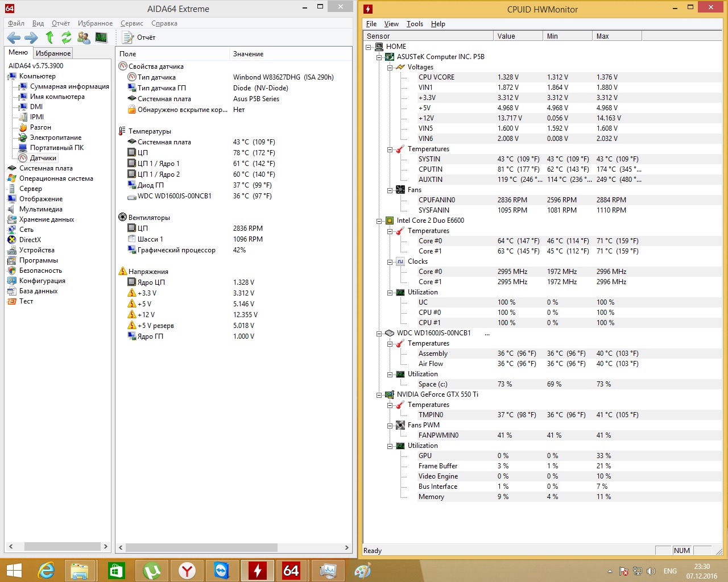This screenshot has width=728, height=582.
Task: Click the blue Forward arrow in AIDA64 toolbar
Action: tap(31, 38)
